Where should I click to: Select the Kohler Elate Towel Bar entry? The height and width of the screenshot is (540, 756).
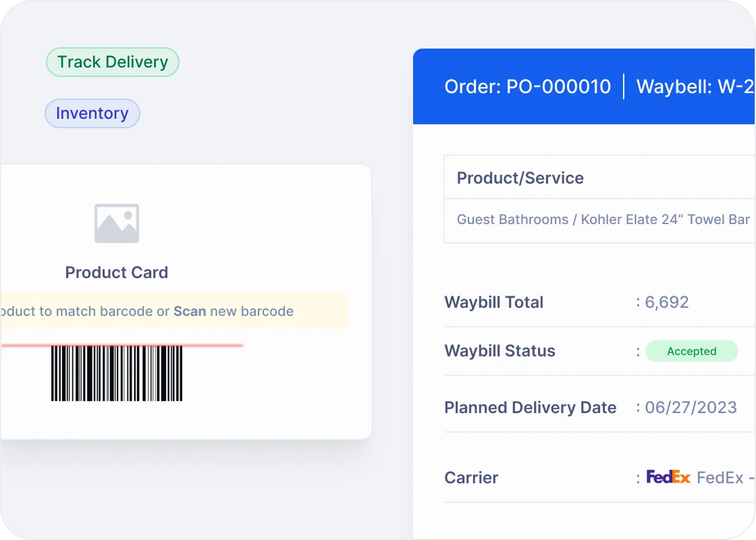[x=603, y=219]
